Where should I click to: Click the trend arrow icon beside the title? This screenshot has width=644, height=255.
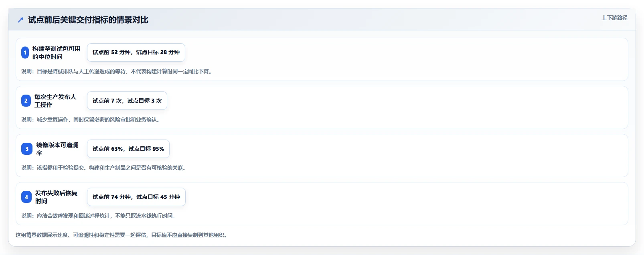pyautogui.click(x=20, y=20)
